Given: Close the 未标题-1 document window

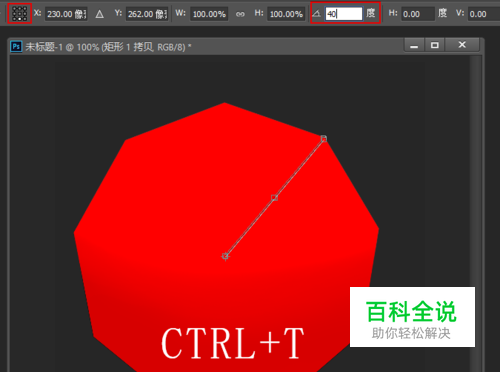Looking at the screenshot, I should coord(462,45).
